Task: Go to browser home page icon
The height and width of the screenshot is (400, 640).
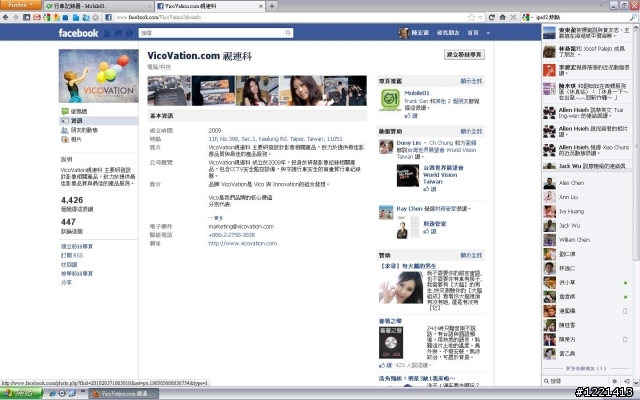Action: pos(502,17)
